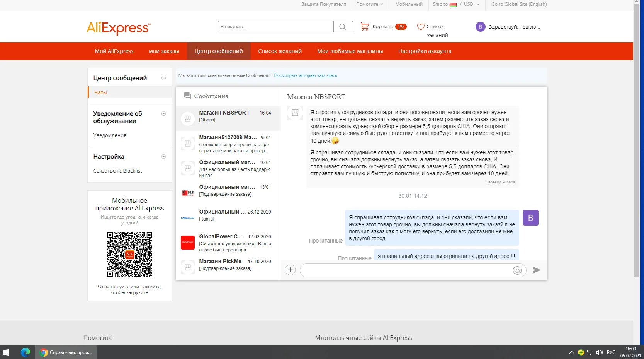Screen dimensions: 644x359
Task: Collapse the Настройка sidebar section
Action: (163, 157)
